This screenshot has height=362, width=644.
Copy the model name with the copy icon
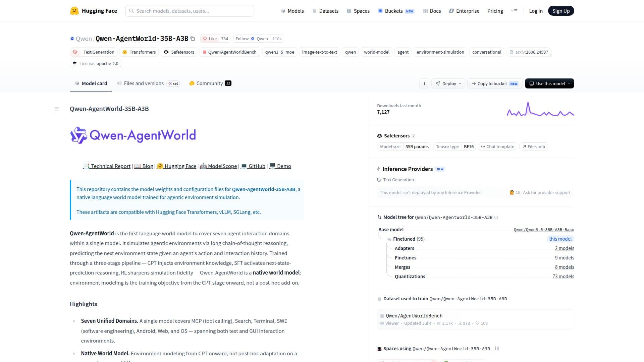(193, 39)
